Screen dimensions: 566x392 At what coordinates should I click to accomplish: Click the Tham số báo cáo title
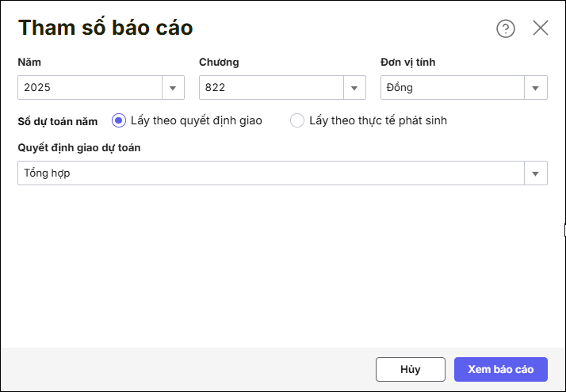105,29
